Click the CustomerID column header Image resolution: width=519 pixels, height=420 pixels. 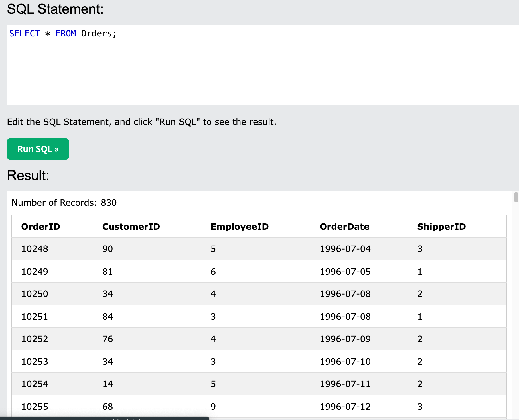pyautogui.click(x=131, y=227)
